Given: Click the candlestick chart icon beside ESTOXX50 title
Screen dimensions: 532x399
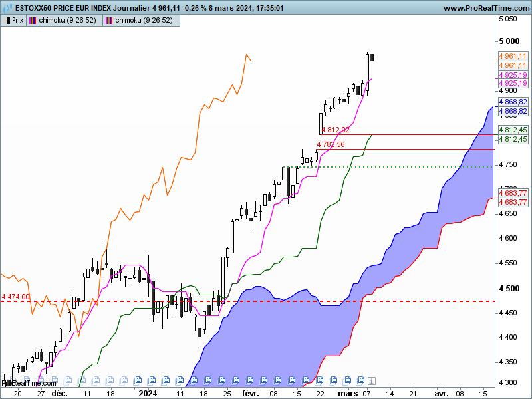Looking at the screenshot, I should point(7,7).
